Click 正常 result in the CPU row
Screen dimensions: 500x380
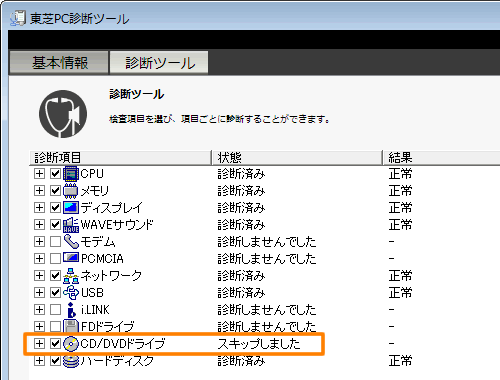(400, 174)
